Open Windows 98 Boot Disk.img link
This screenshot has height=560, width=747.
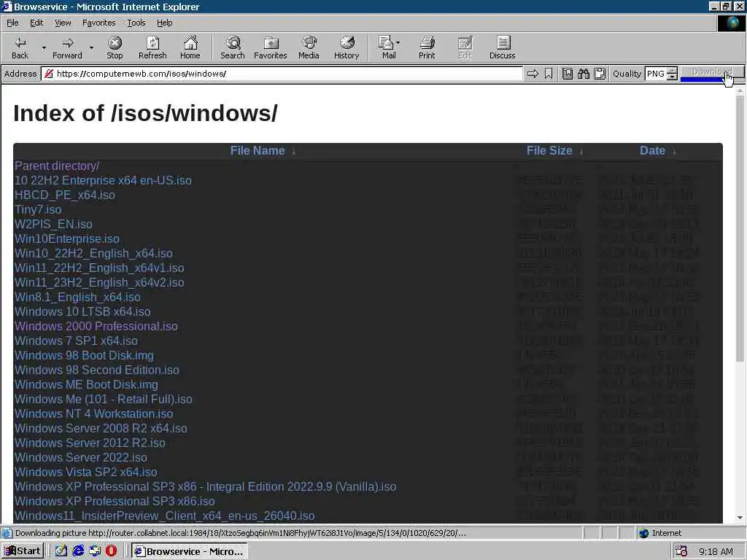84,356
